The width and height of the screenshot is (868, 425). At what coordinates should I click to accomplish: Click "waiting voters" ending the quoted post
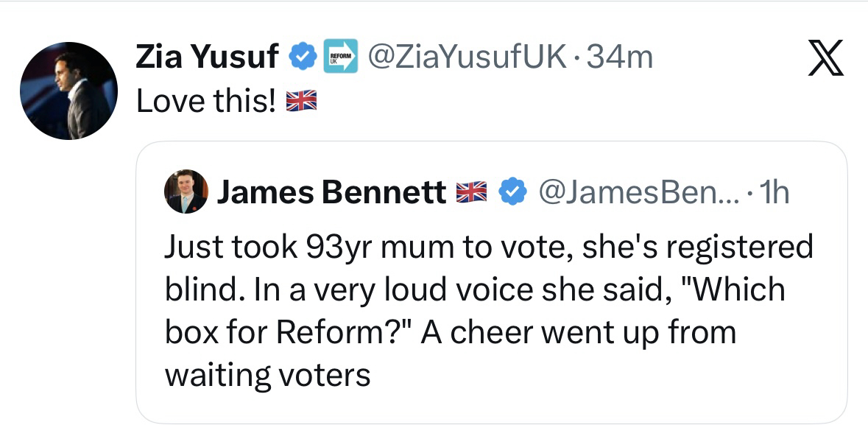click(267, 376)
